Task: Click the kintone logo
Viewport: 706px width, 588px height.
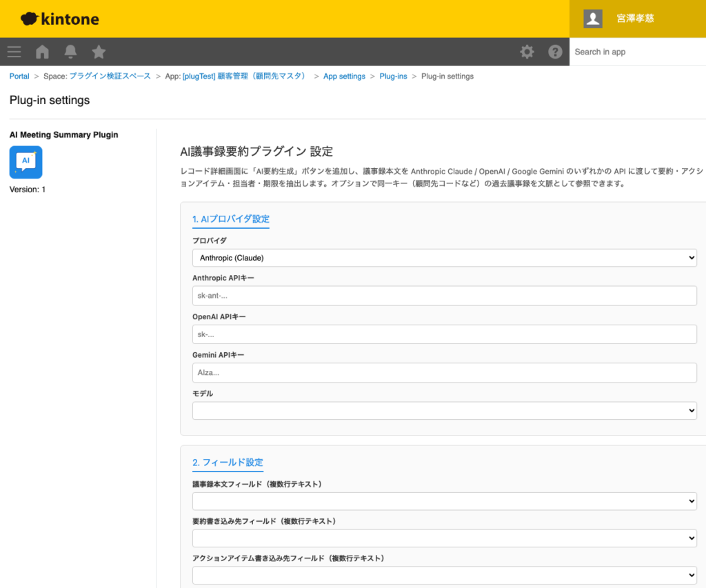Action: pos(59,19)
